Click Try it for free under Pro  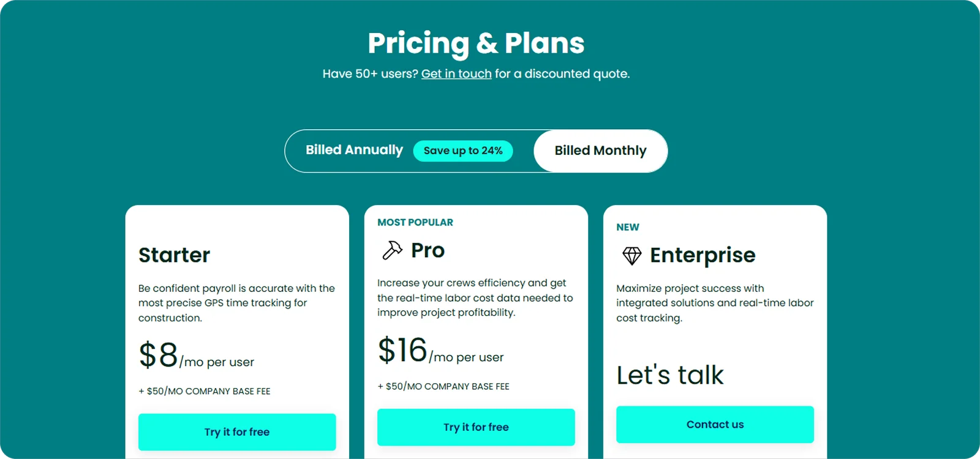click(476, 427)
